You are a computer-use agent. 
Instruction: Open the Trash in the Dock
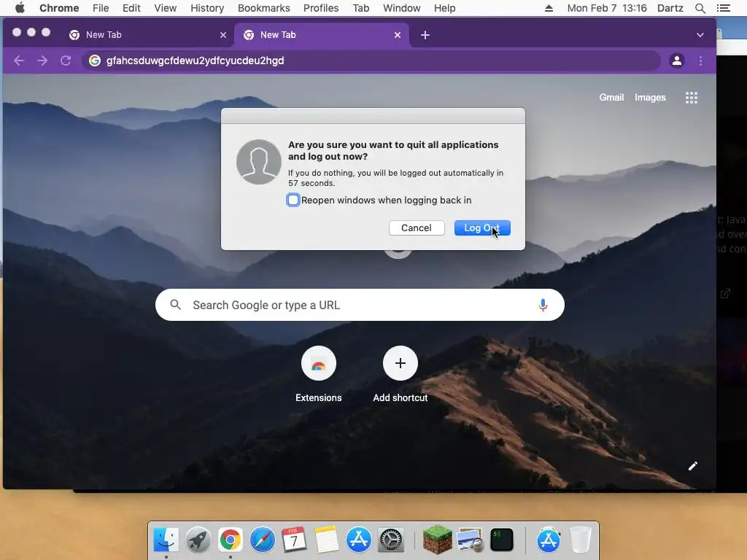click(580, 540)
